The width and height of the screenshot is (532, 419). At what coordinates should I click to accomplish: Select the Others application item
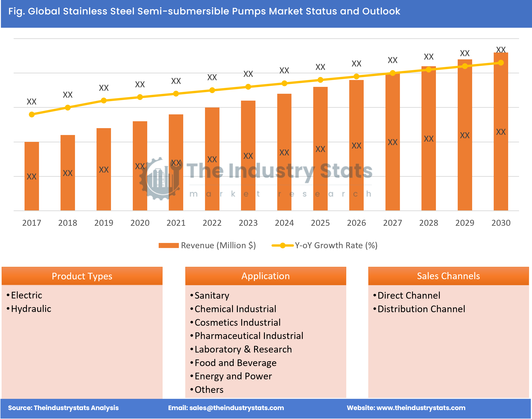point(209,390)
